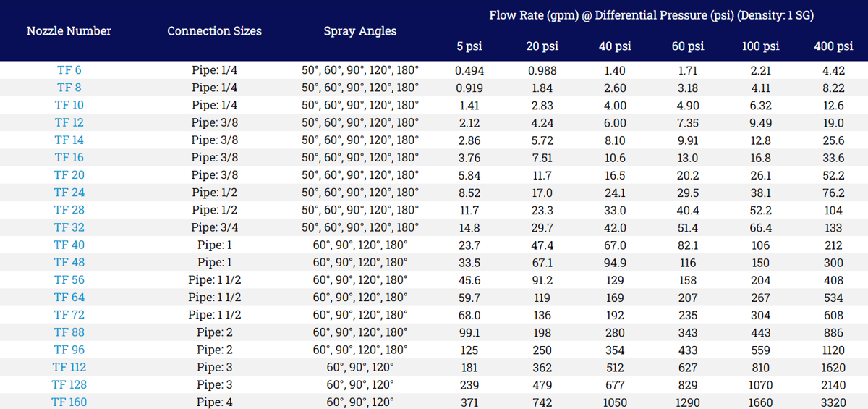Open the TF 32 nozzle link
The height and width of the screenshot is (409, 868).
click(x=69, y=227)
